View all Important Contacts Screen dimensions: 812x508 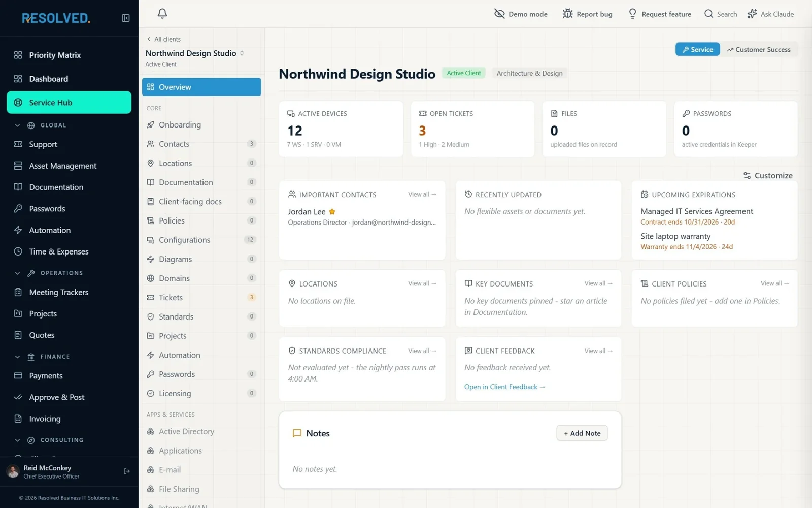(422, 195)
